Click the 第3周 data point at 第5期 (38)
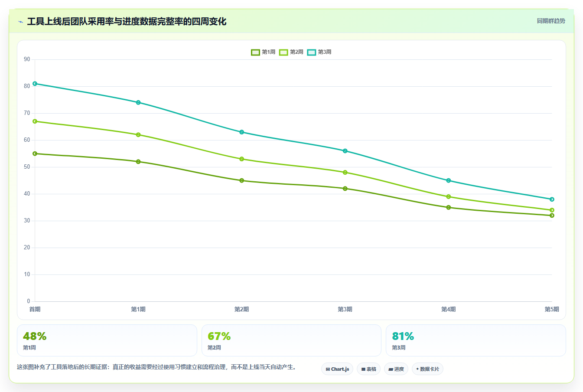 pos(552,199)
